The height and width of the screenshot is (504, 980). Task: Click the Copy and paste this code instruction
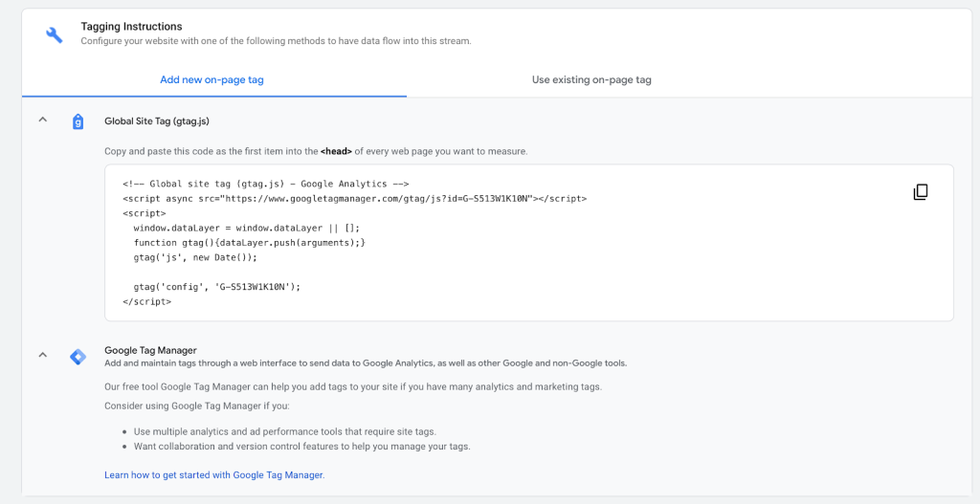[316, 151]
